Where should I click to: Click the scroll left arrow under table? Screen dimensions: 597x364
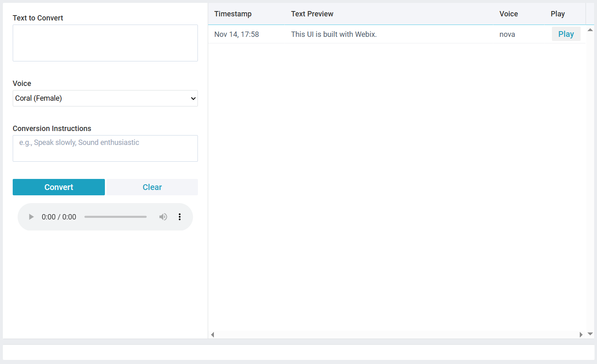point(213,335)
